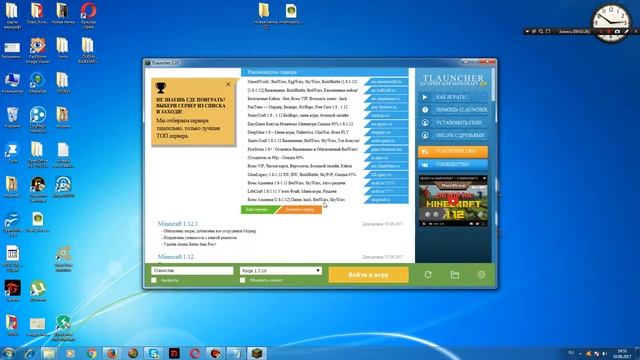Open Windows Explorer from taskbar

pos(48,353)
